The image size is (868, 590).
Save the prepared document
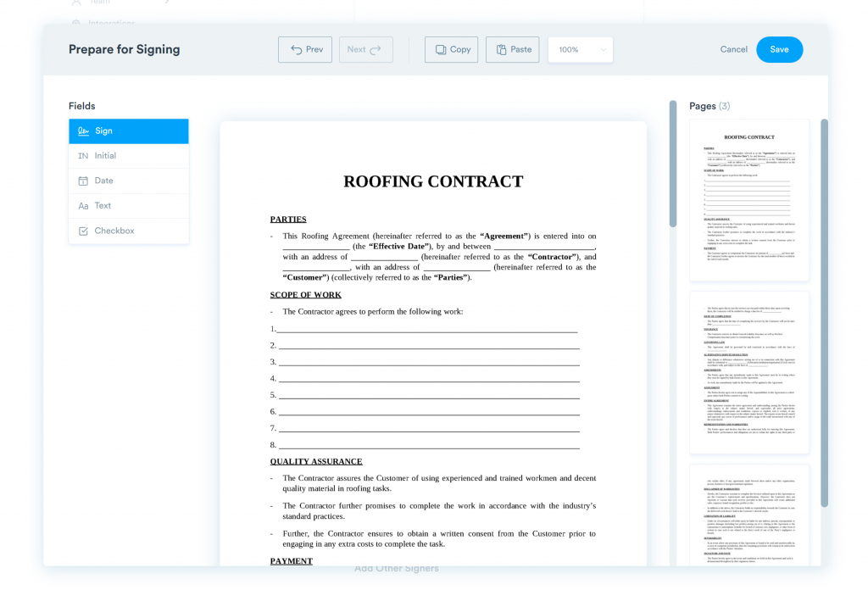click(779, 49)
